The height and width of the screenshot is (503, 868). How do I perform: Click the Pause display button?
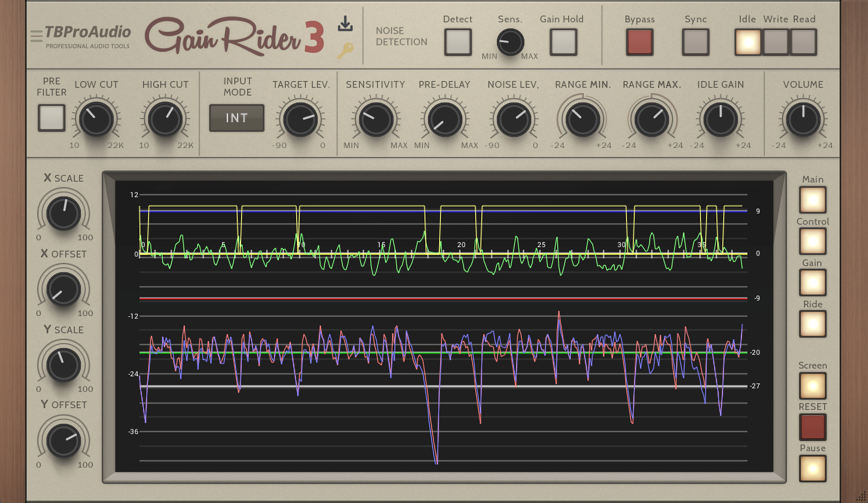coord(812,469)
